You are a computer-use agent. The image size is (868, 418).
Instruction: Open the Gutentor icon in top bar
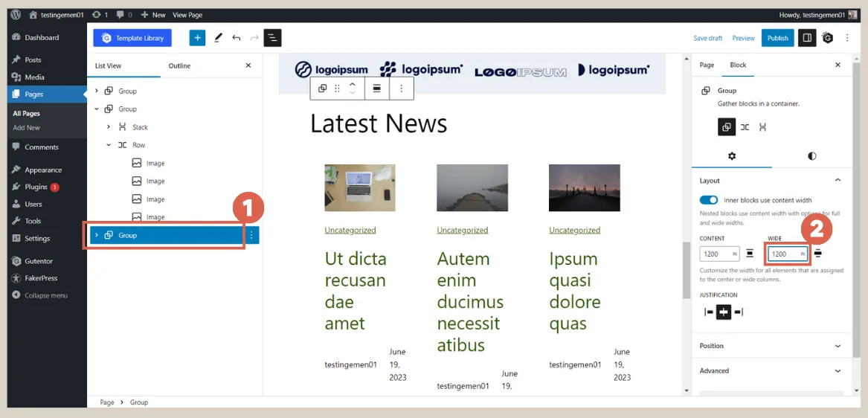827,38
